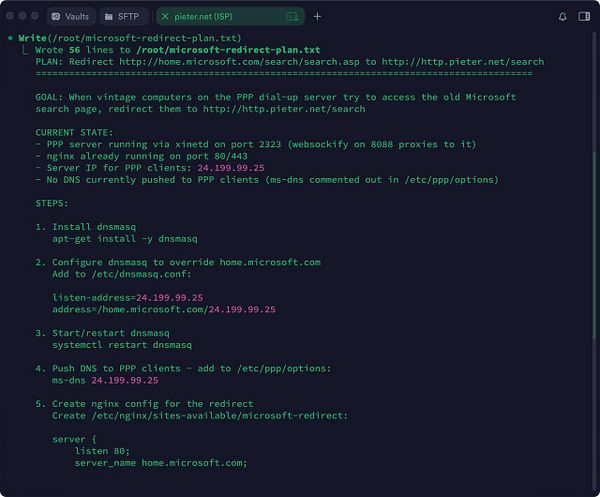Click the '2. Configure dnsmasq to override' step

click(178, 262)
